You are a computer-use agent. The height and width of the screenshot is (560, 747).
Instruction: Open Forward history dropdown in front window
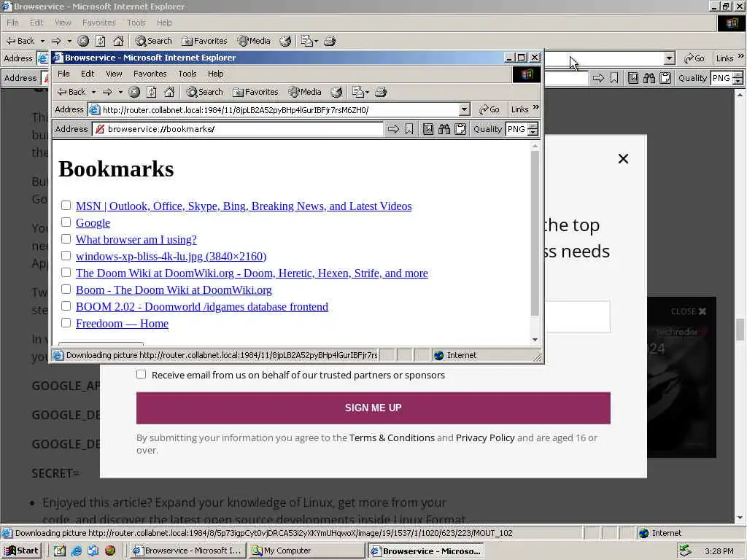click(x=120, y=92)
